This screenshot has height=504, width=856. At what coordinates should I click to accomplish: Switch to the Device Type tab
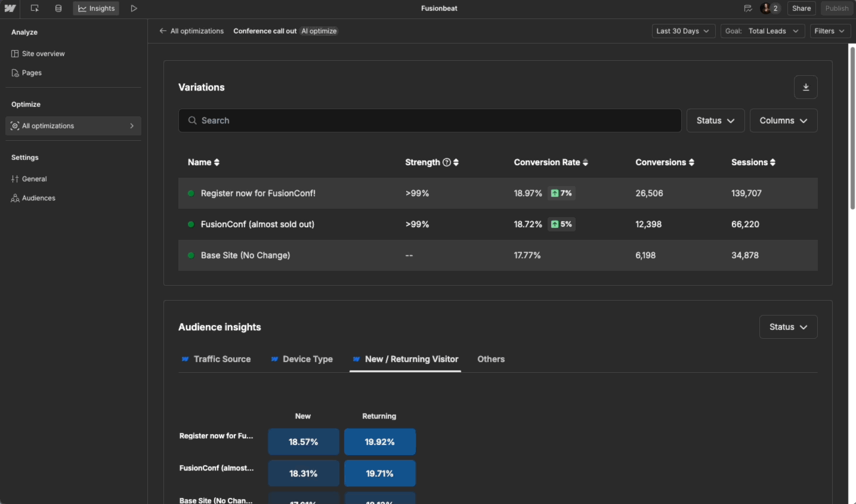(x=302, y=359)
